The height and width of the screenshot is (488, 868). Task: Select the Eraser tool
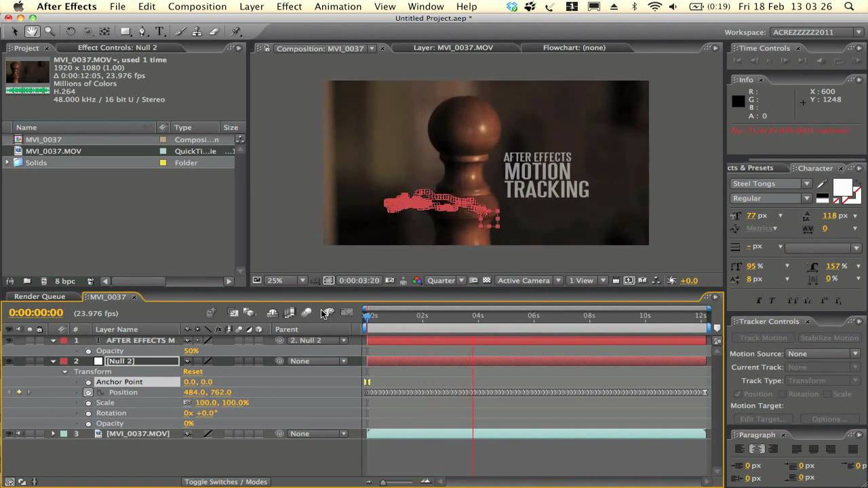tap(214, 32)
